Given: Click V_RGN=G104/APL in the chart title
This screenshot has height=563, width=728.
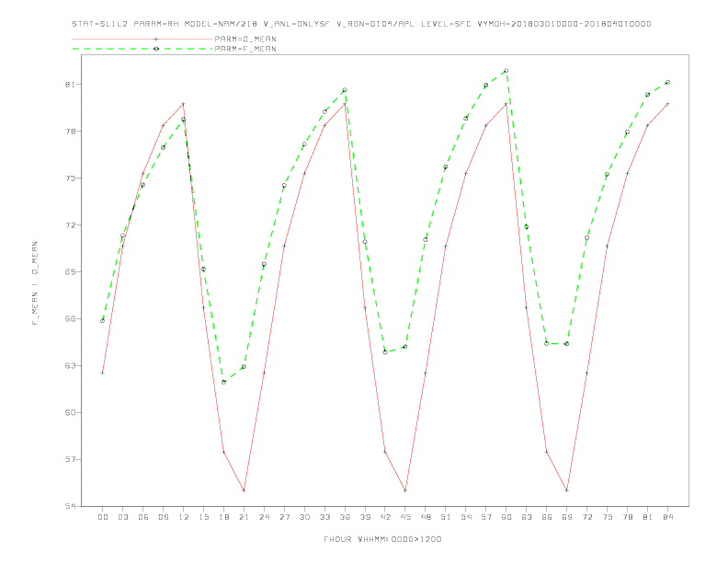Looking at the screenshot, I should tap(376, 24).
